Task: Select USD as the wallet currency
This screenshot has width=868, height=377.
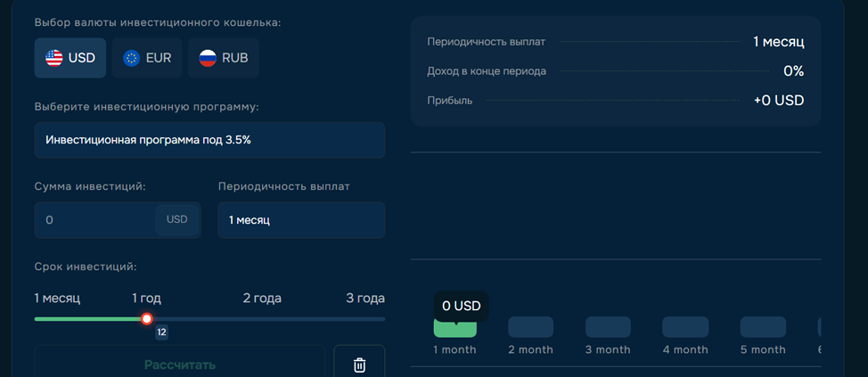Action: click(x=70, y=58)
